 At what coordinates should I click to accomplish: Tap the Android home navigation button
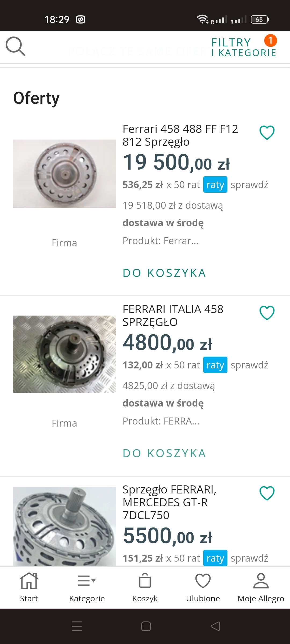(146, 626)
